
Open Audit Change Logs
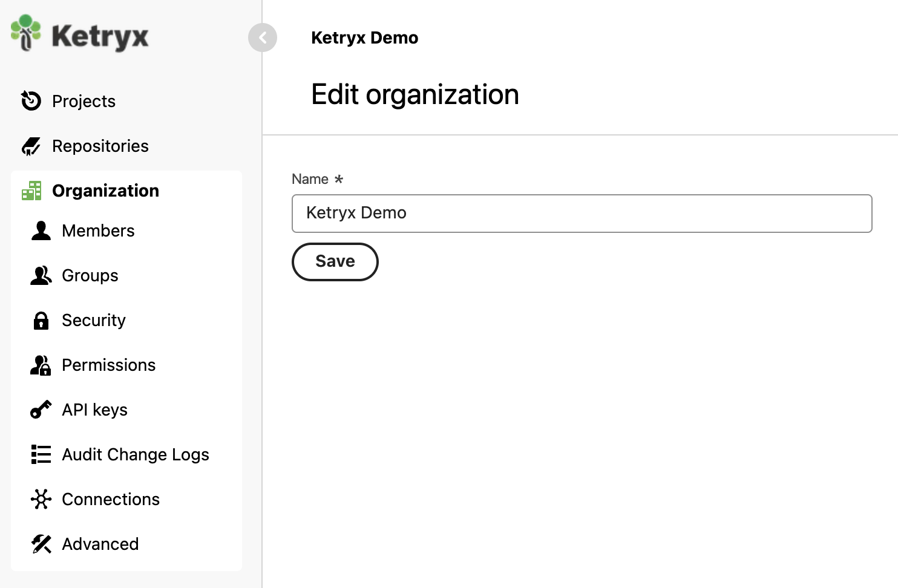[136, 455]
